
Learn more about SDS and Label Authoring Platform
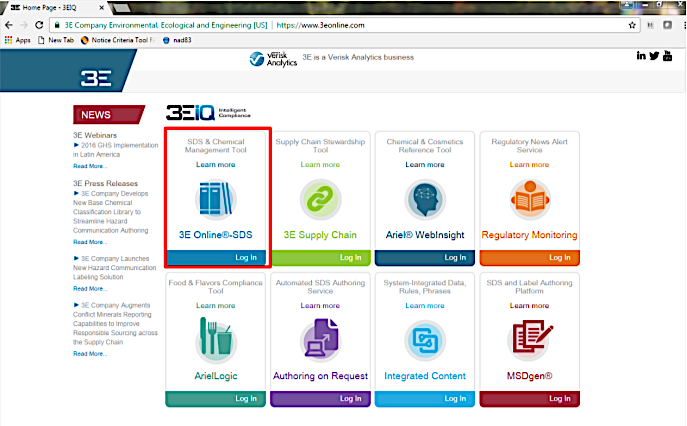[x=529, y=305]
